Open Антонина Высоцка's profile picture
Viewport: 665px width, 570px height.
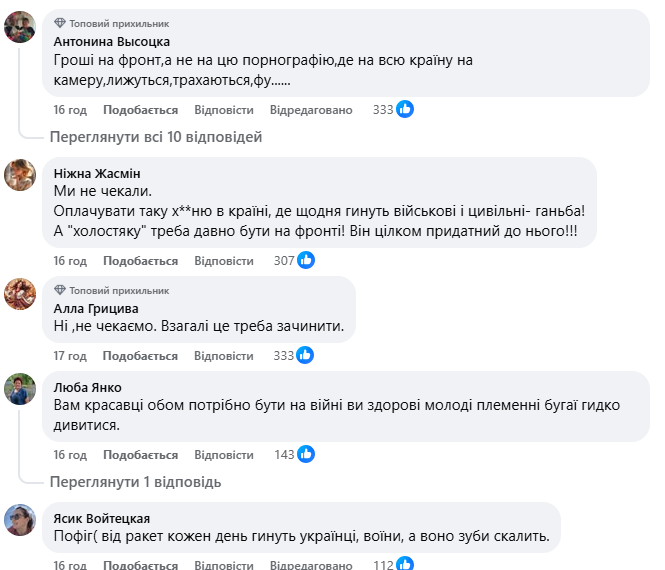tap(20, 28)
